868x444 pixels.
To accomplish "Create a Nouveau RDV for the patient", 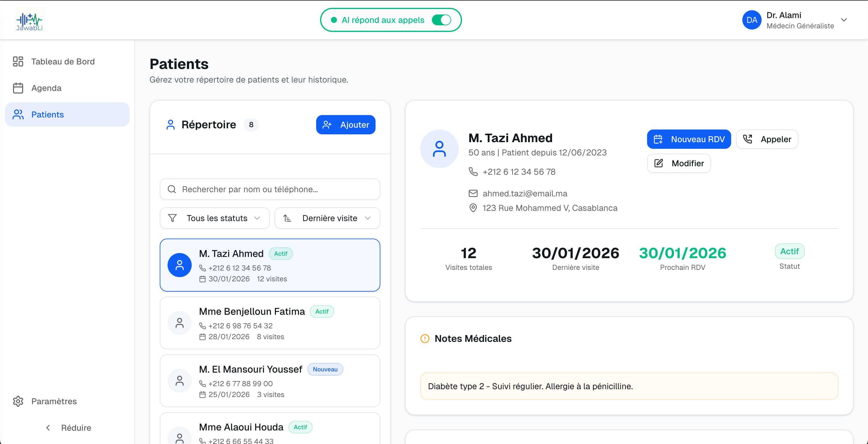I will tap(688, 139).
